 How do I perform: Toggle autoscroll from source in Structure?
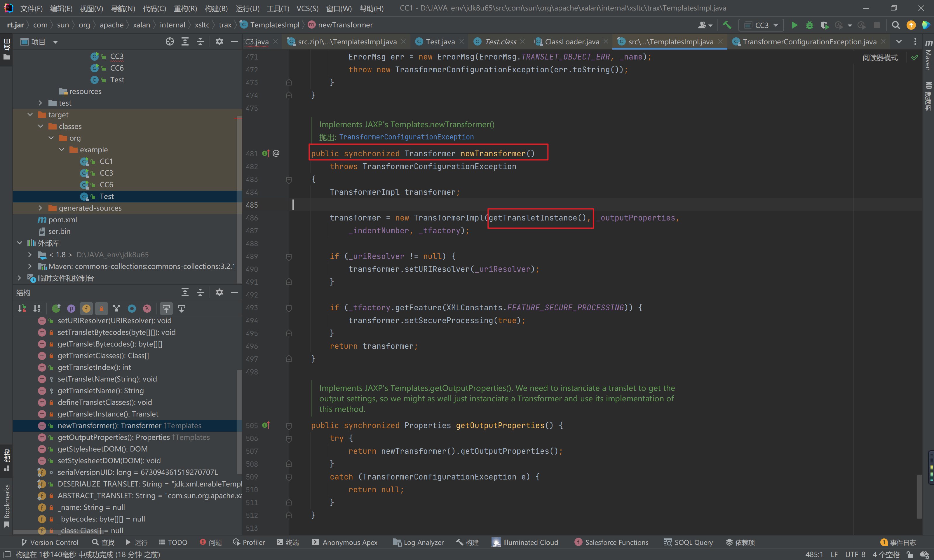[x=182, y=309]
